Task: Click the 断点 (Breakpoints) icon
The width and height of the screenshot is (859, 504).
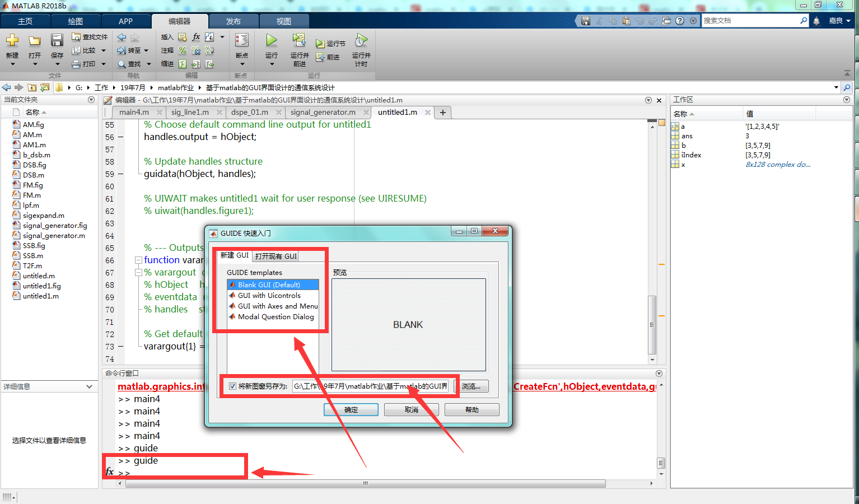Action: [x=242, y=40]
